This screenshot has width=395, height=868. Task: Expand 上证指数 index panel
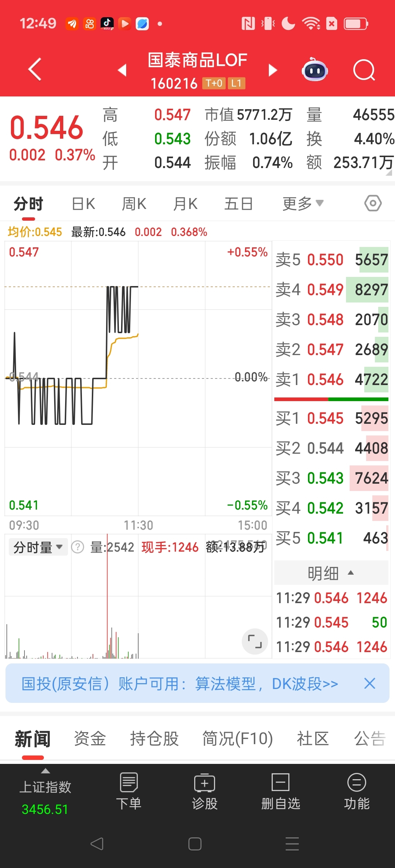pos(45,771)
